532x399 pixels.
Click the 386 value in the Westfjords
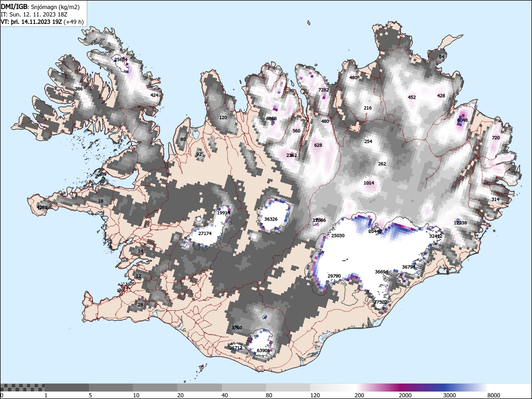(x=79, y=89)
